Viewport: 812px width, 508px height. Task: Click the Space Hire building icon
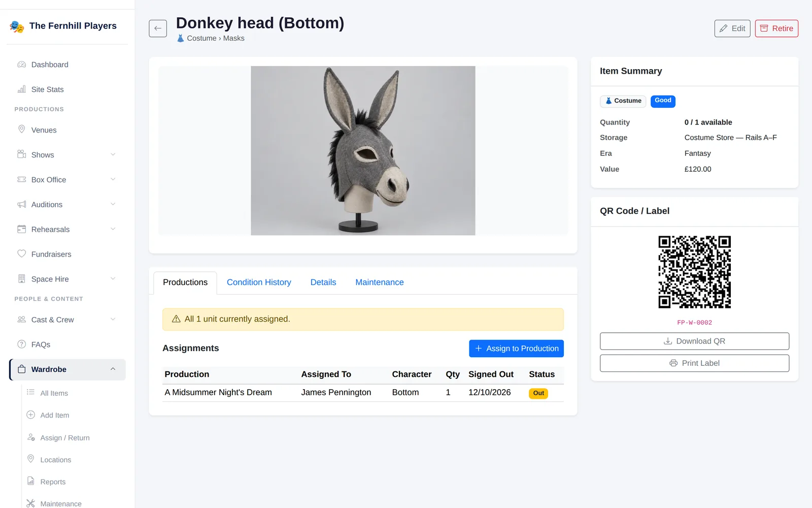pyautogui.click(x=22, y=278)
